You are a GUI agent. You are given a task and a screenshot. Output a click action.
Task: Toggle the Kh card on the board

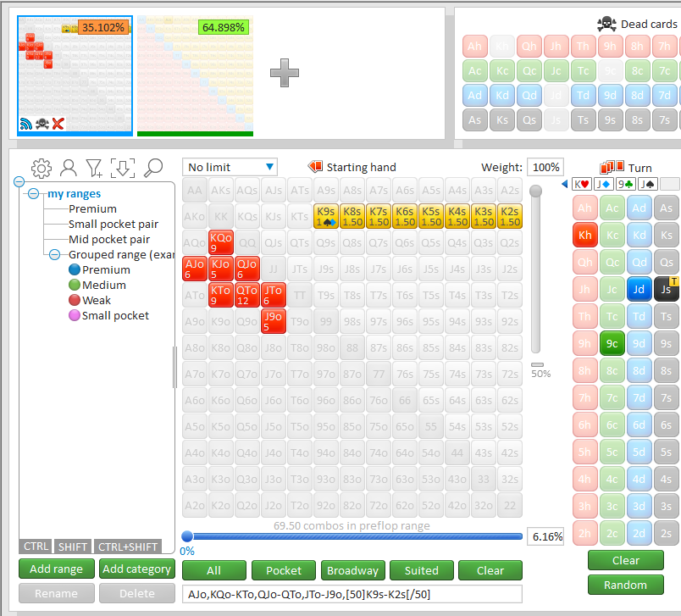pyautogui.click(x=584, y=235)
